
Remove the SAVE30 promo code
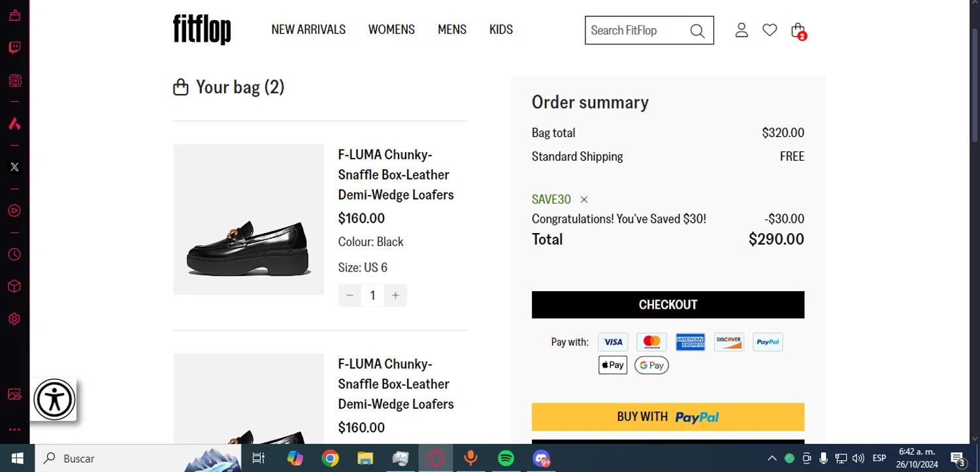pyautogui.click(x=584, y=200)
